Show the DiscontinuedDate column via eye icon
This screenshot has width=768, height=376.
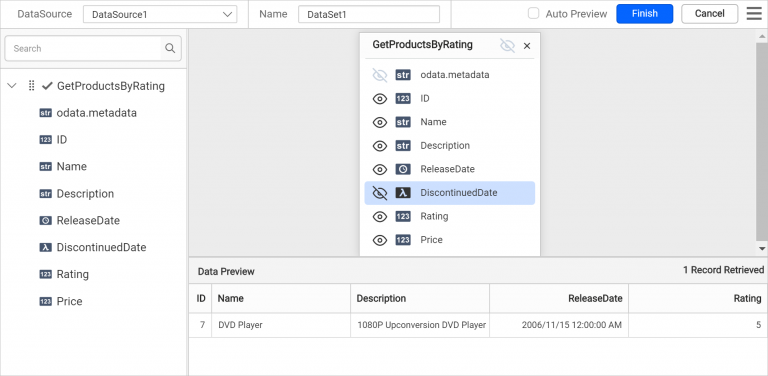point(380,192)
